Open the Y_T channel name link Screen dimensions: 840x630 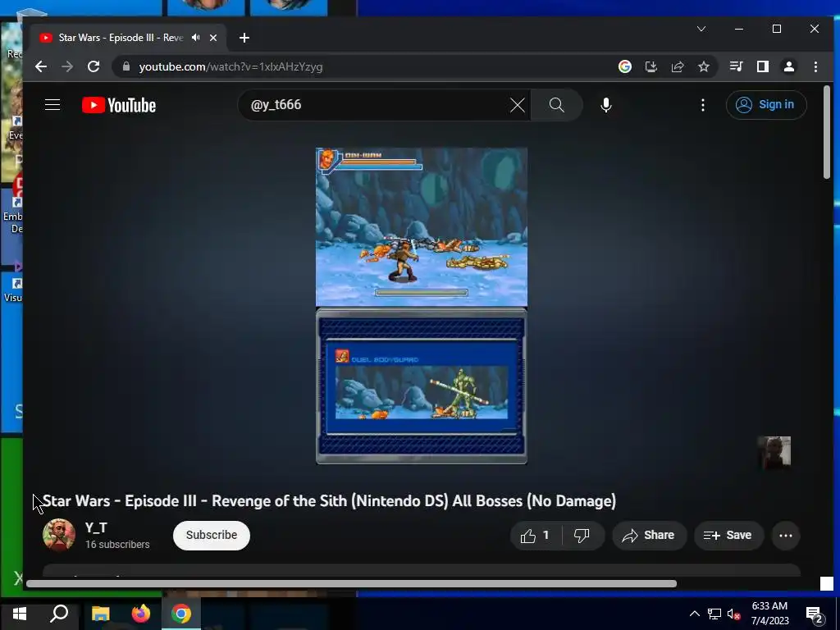coord(96,527)
